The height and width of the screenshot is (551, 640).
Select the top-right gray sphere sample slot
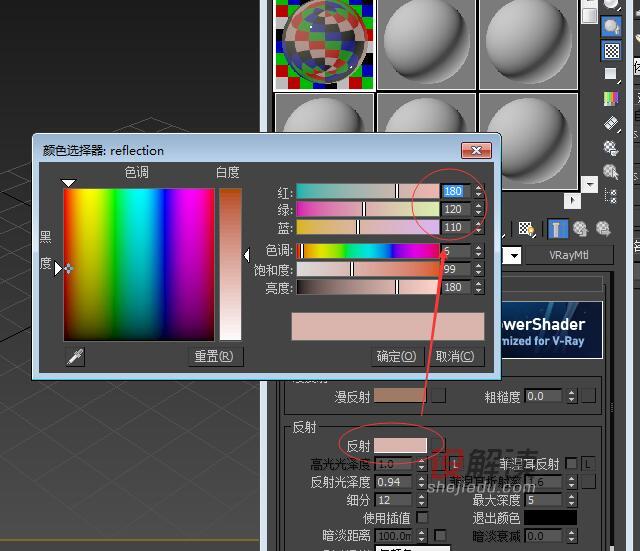[528, 44]
